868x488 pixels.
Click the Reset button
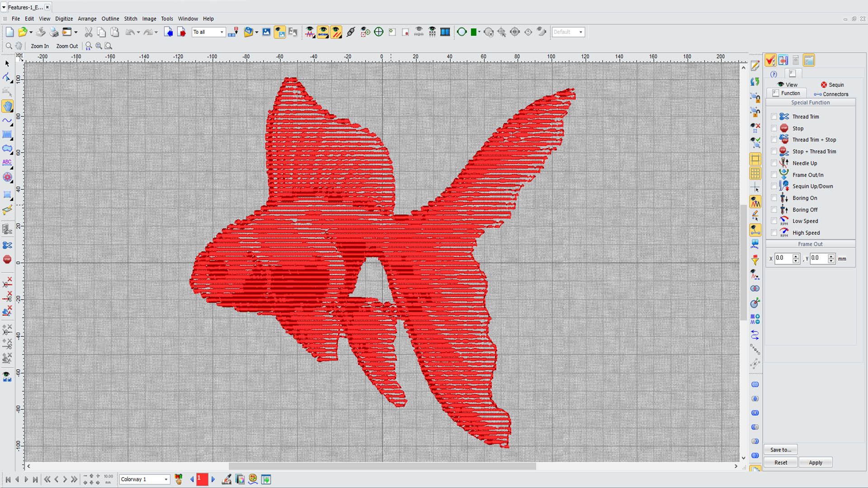780,463
